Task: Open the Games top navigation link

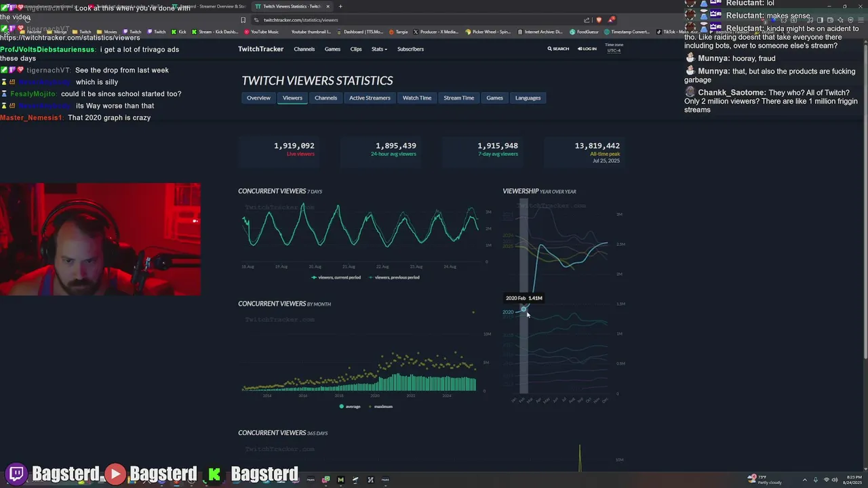Action: coord(332,49)
